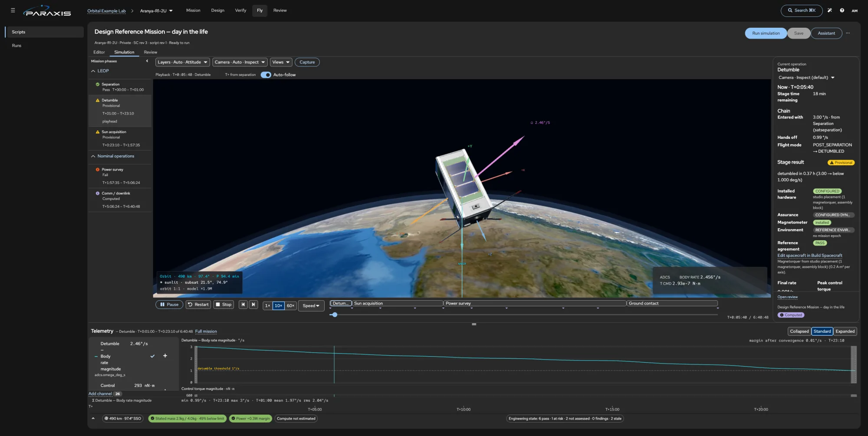Restart the simulation playback
The image size is (868, 436).
(198, 305)
